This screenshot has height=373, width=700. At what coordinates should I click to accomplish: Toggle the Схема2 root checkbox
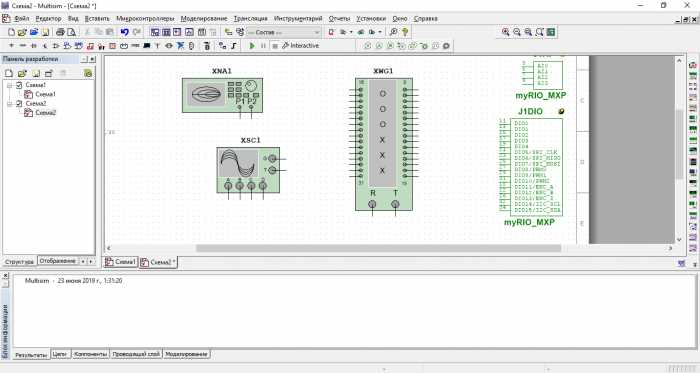pyautogui.click(x=19, y=104)
